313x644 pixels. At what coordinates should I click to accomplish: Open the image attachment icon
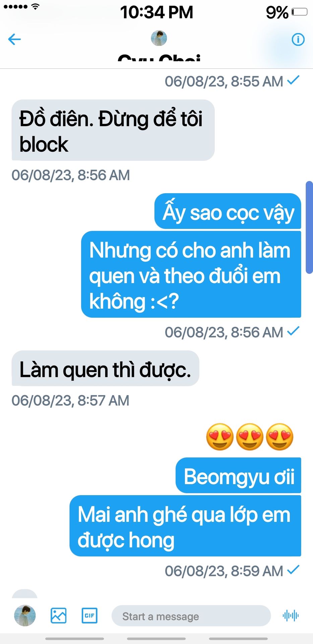click(x=58, y=615)
